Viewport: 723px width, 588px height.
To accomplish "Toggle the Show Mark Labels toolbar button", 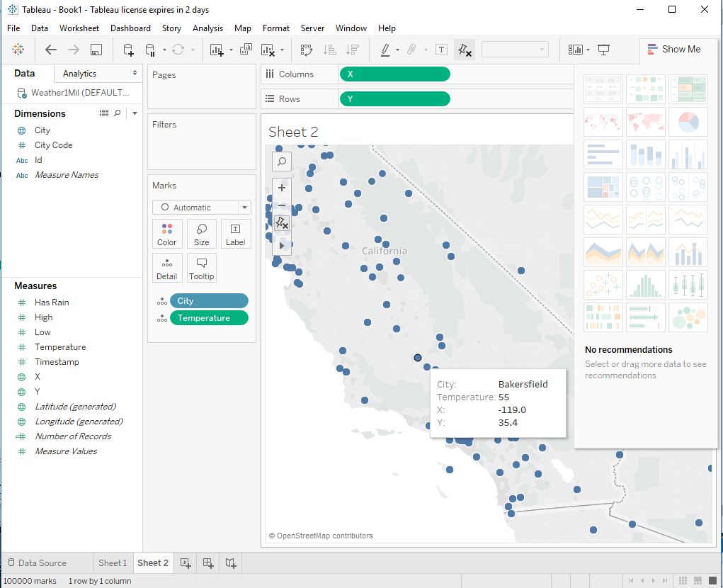I will (x=441, y=50).
